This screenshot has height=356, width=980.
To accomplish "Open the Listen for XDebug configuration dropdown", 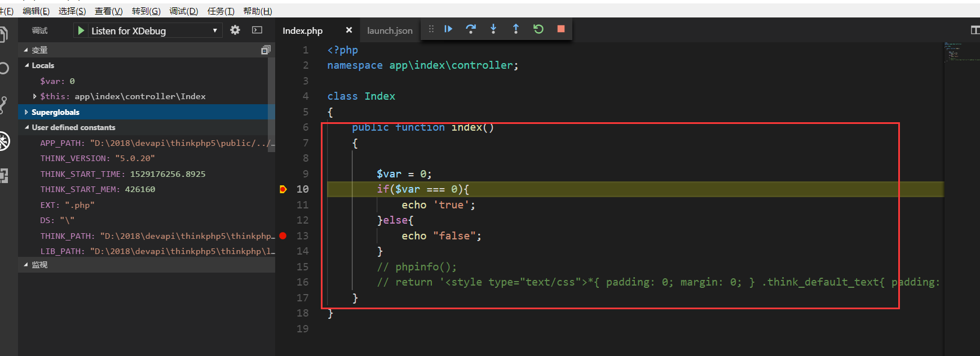I will [147, 30].
